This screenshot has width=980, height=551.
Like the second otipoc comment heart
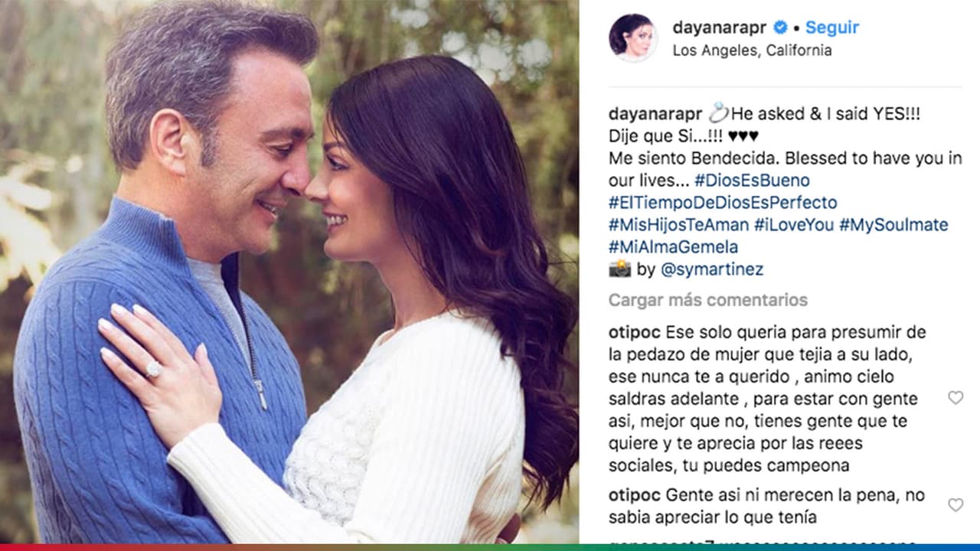point(955,505)
